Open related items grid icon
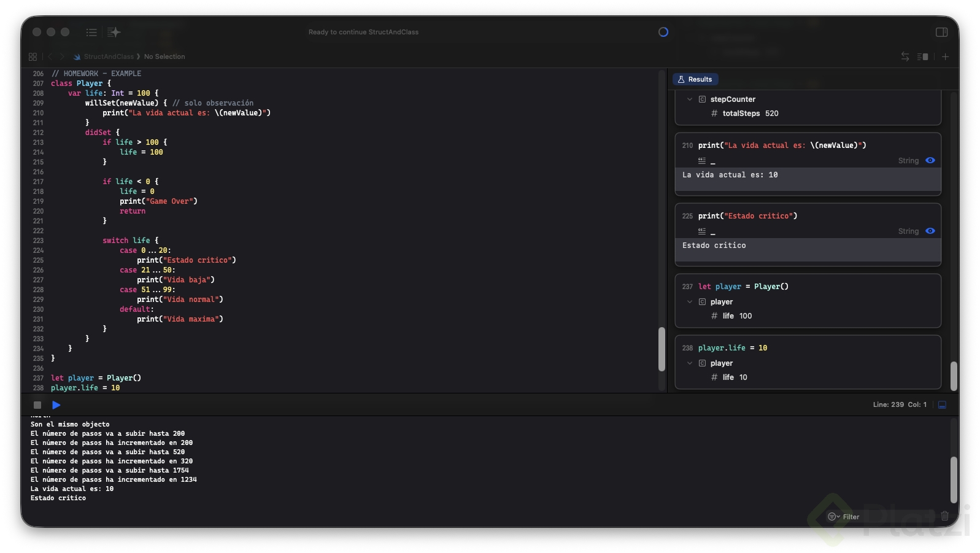The height and width of the screenshot is (553, 980). [33, 56]
